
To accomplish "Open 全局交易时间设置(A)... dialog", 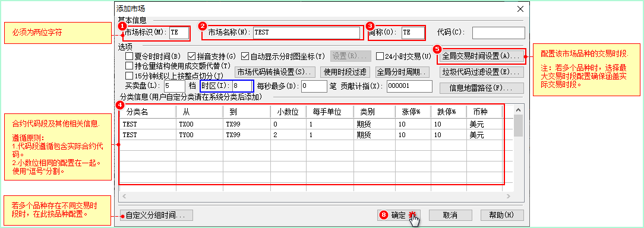I will tap(481, 56).
